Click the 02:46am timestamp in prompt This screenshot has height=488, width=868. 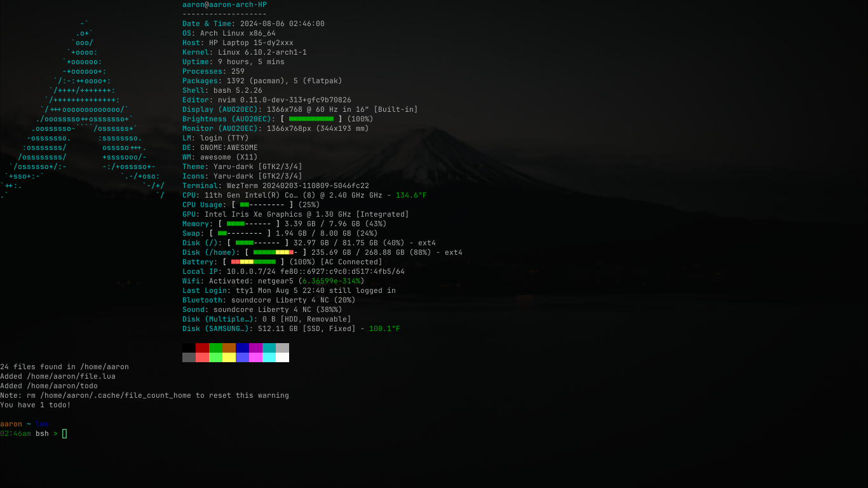click(x=15, y=433)
